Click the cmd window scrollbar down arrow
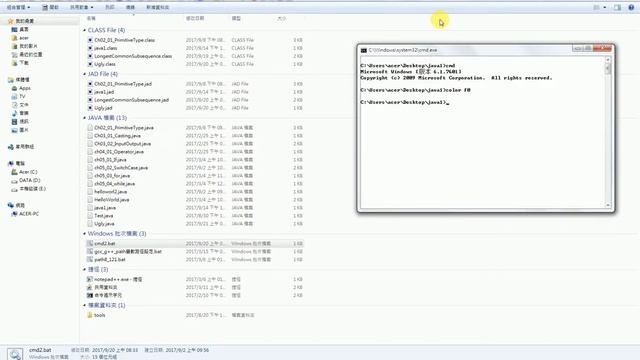The image size is (640, 360). (608, 205)
